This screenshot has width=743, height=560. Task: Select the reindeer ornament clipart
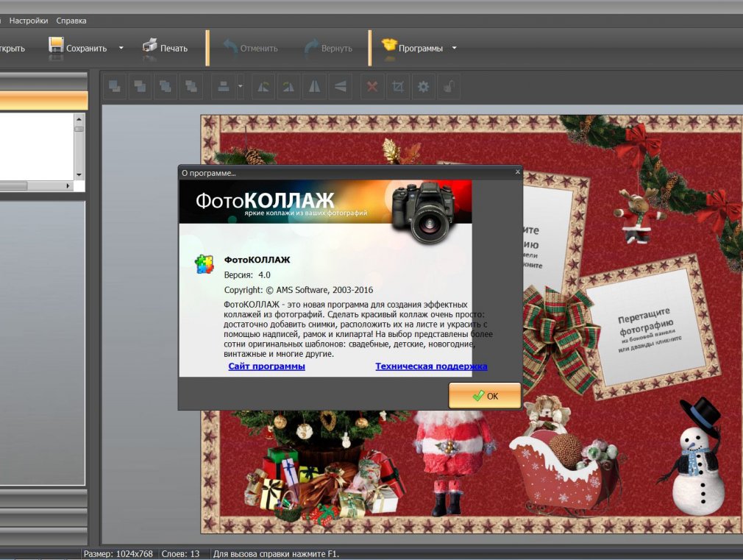tap(637, 216)
